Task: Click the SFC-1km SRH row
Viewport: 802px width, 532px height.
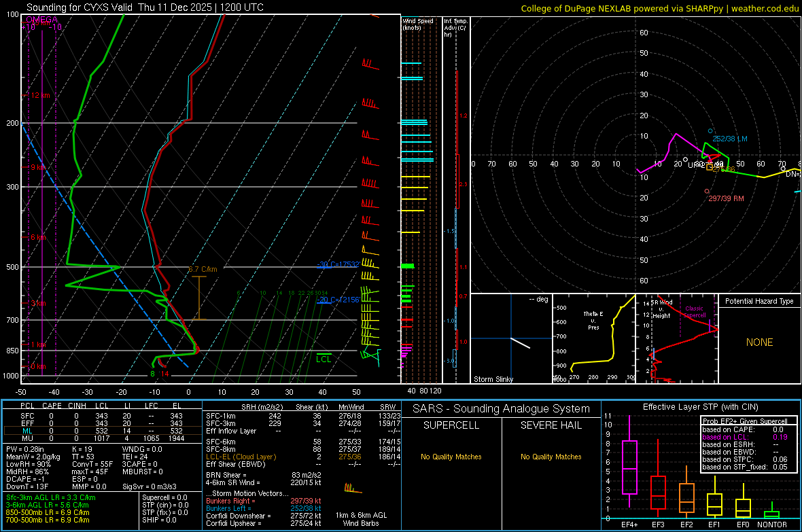Action: [303, 416]
